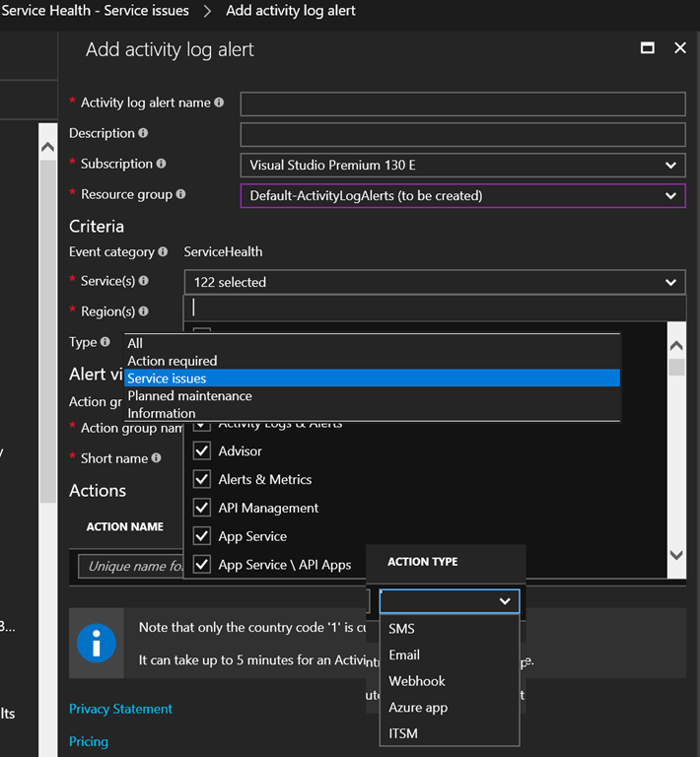Screen dimensions: 700x757
Task: Click info icon beside Subscription label
Action: [x=162, y=164]
